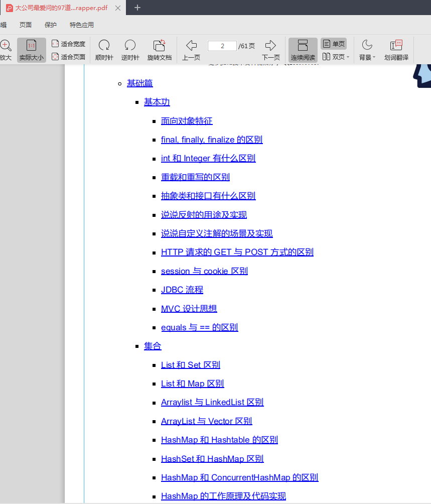Open the 保护 menu
Image resolution: width=431 pixels, height=504 pixels.
tap(50, 25)
